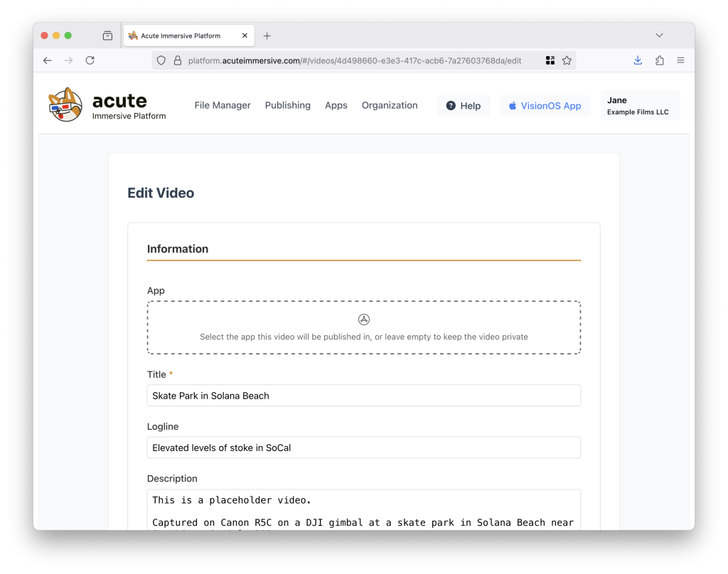
Task: Open the Apps menu
Action: (336, 105)
